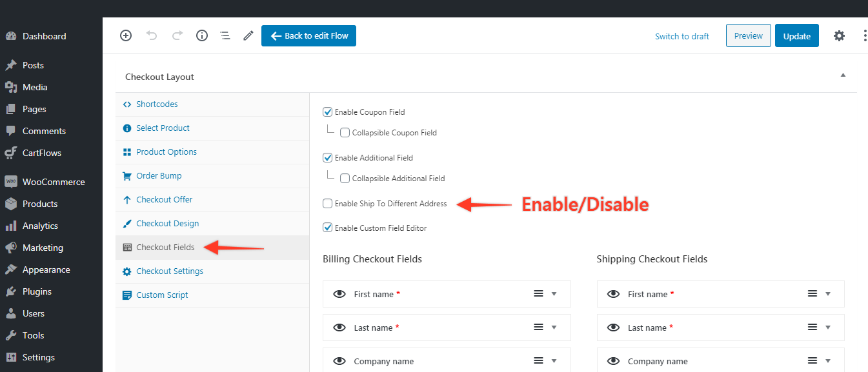Click the Switch to draft link
The height and width of the screenshot is (372, 868).
pos(681,36)
